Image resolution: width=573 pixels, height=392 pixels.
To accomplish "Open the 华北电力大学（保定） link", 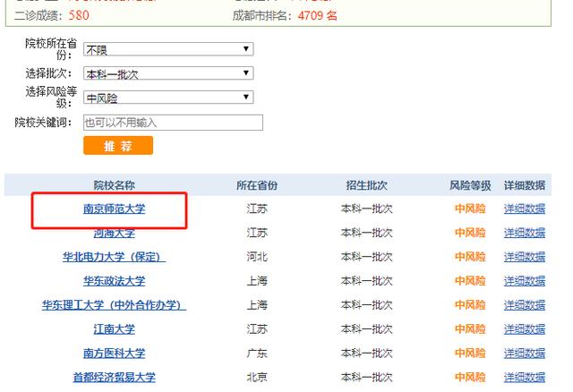I will 114,257.
